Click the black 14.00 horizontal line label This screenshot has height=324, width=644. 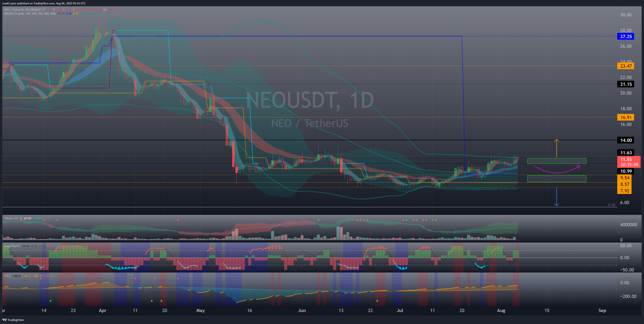(x=626, y=140)
